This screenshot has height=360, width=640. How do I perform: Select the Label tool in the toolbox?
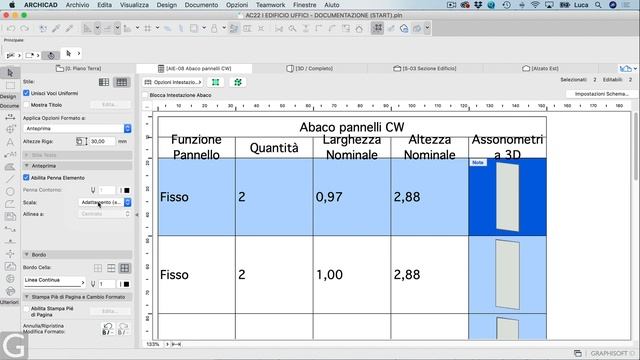[10, 155]
